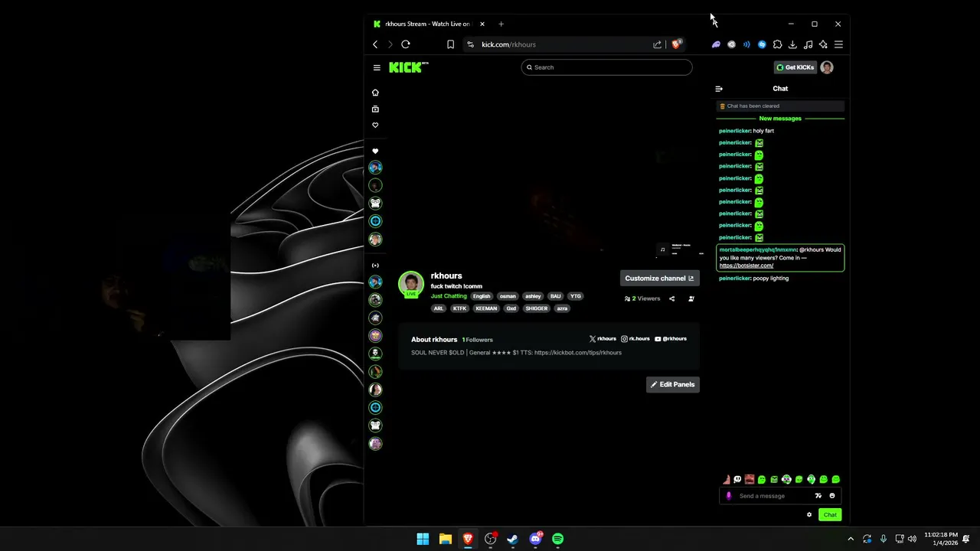
Task: Click peinerlicker username on holy fart message
Action: coord(734,131)
